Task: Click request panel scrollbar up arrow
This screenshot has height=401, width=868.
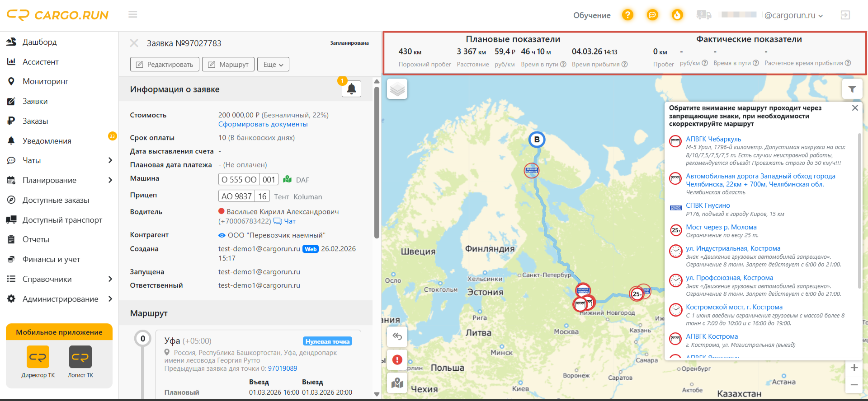Action: (377, 81)
